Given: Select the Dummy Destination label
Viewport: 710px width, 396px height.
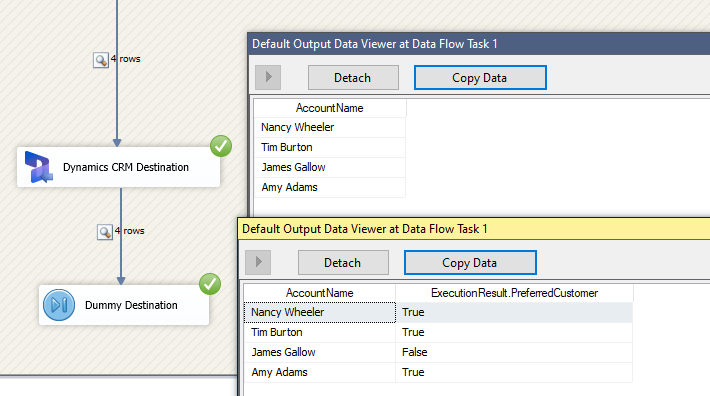Looking at the screenshot, I should (131, 305).
